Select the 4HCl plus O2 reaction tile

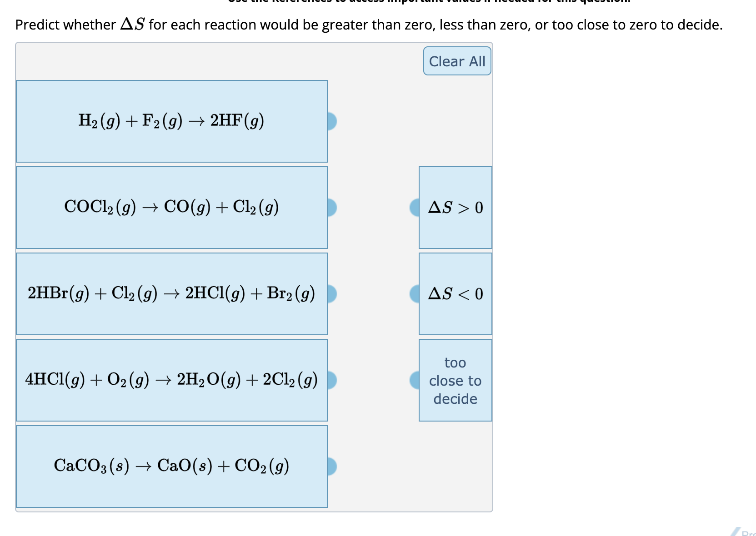tap(172, 380)
